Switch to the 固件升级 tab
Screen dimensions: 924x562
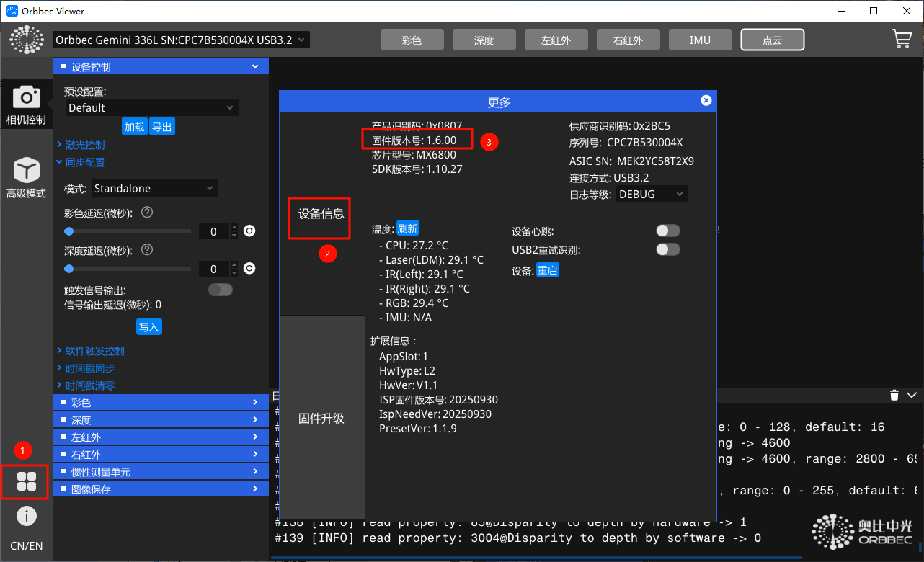321,419
